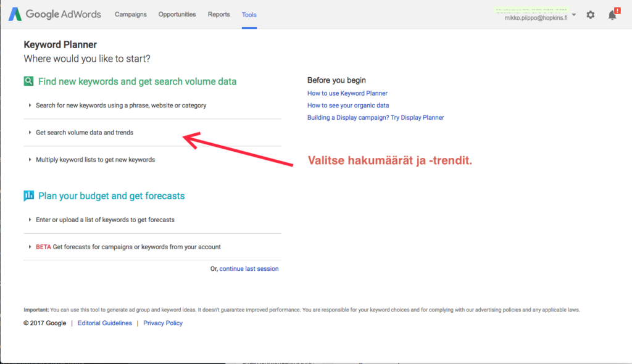Click the © 2017 Google footer text
This screenshot has height=364, width=632.
[44, 323]
